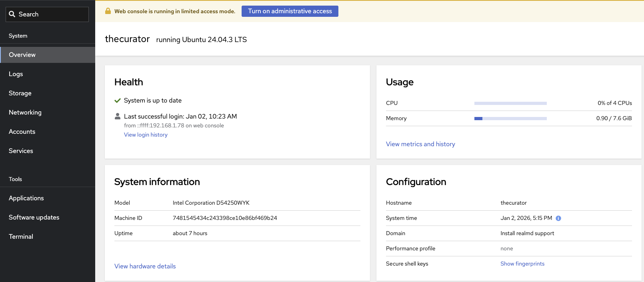This screenshot has height=282, width=644.
Task: Click the user icon beside last login
Action: [x=118, y=117]
